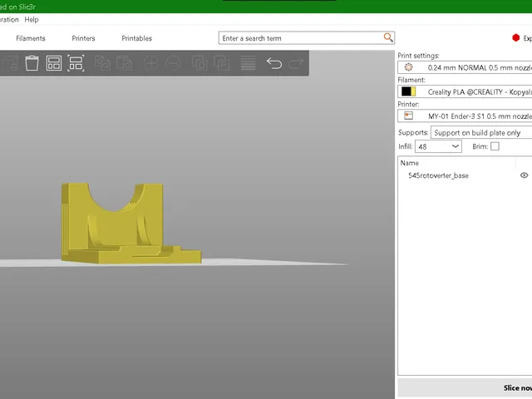The height and width of the screenshot is (399, 532).
Task: Click the filament color swatch
Action: [408, 91]
